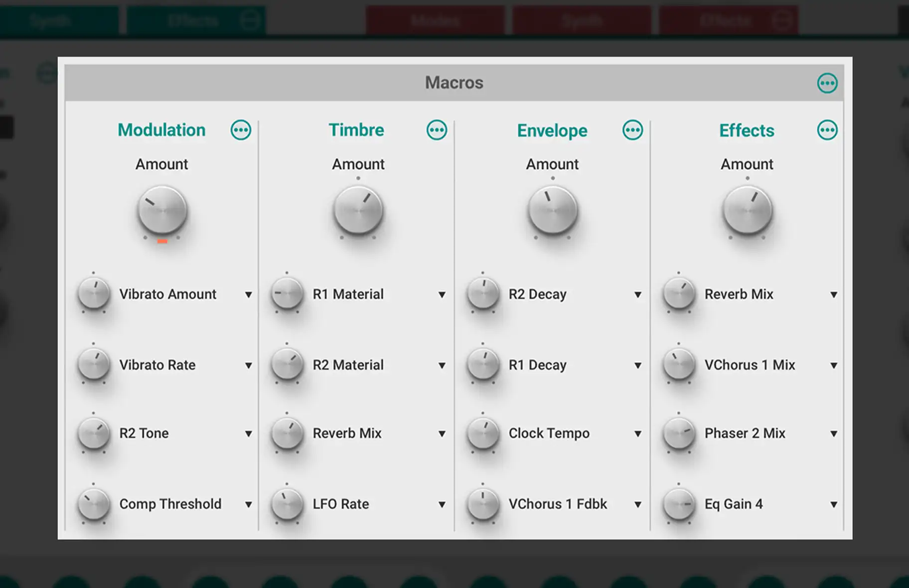Click the Modulation Amount knob
Viewport: 909px width, 588px height.
(162, 211)
